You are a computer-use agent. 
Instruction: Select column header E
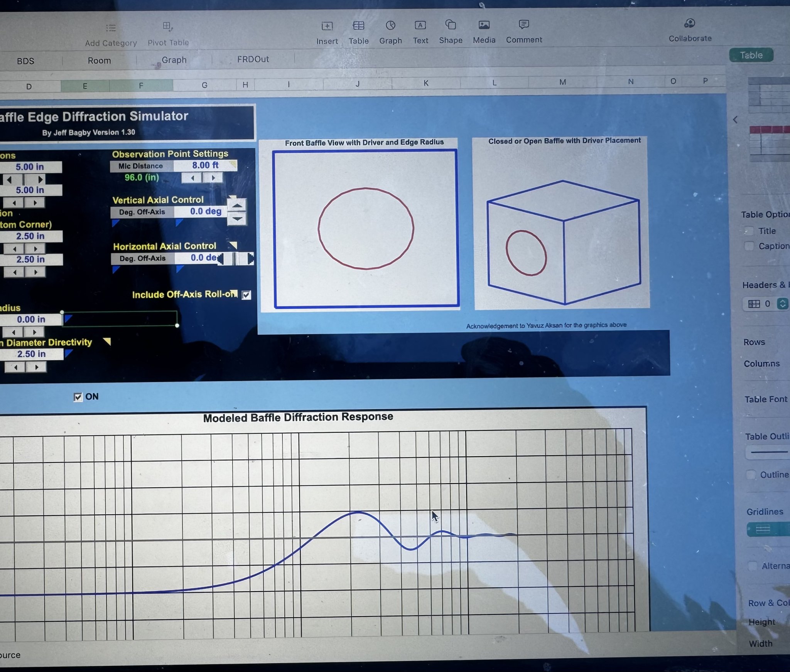[x=85, y=86]
